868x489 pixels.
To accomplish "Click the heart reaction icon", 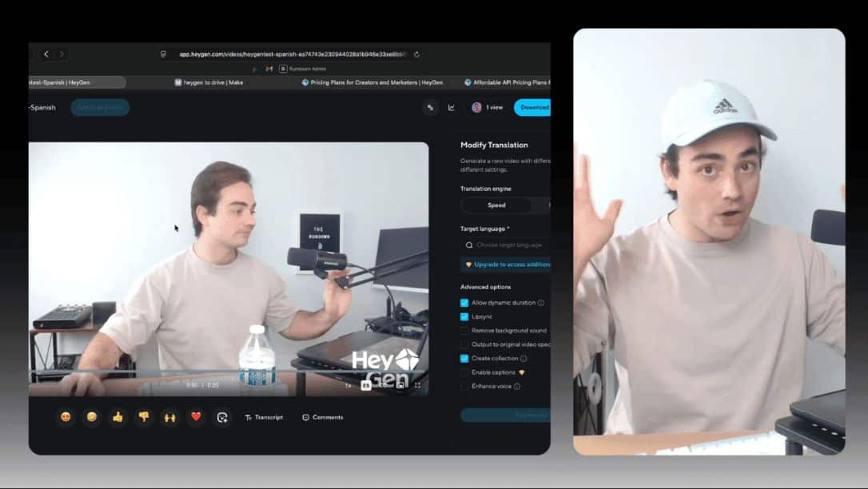I will pyautogui.click(x=196, y=417).
